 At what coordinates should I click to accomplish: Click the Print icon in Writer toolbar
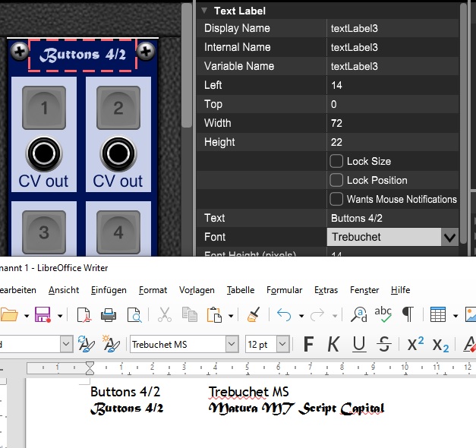pyautogui.click(x=109, y=314)
